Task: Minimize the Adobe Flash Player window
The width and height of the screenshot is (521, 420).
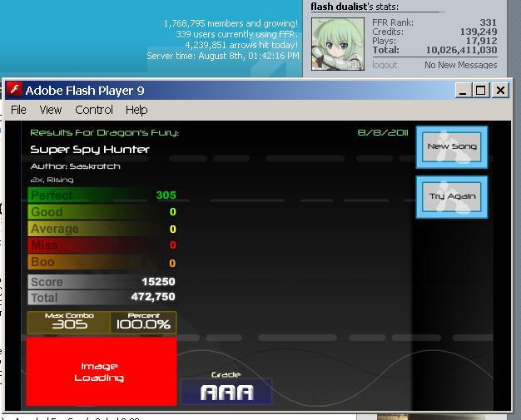Action: pyautogui.click(x=463, y=91)
